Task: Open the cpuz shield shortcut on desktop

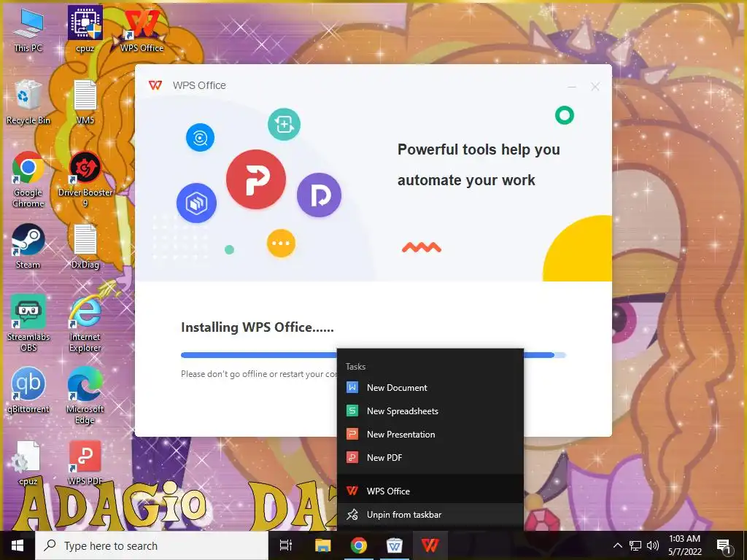Action: pyautogui.click(x=85, y=29)
